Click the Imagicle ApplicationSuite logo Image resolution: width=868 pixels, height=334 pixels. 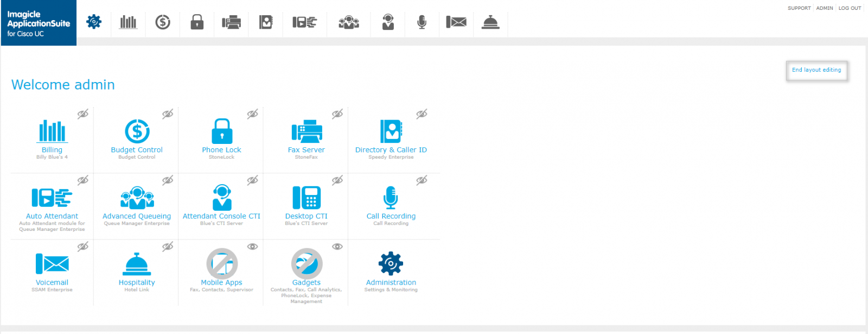39,23
